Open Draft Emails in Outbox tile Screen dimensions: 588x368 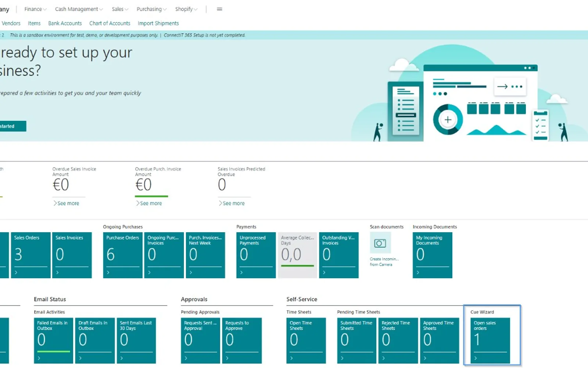[95, 340]
